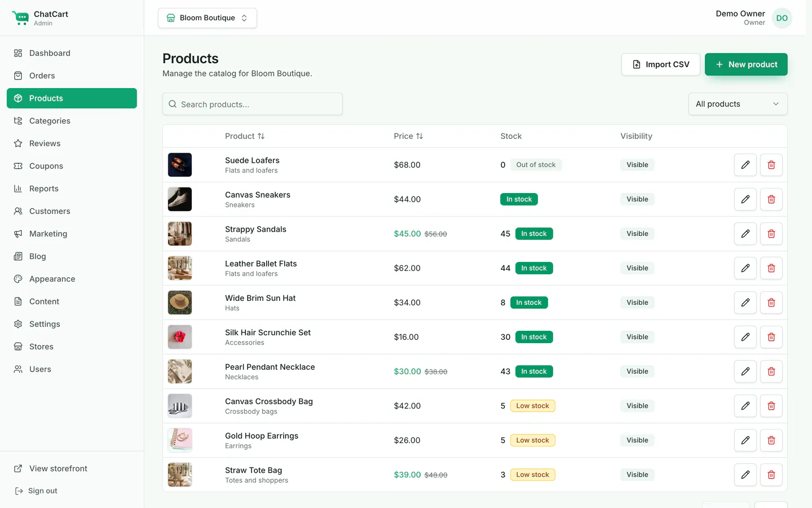
Task: Edit the Suede Loafers product
Action: point(745,165)
